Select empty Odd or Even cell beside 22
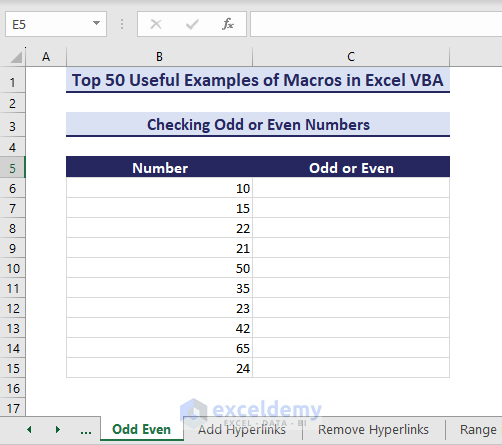Screen dimensions: 502x445 point(351,228)
